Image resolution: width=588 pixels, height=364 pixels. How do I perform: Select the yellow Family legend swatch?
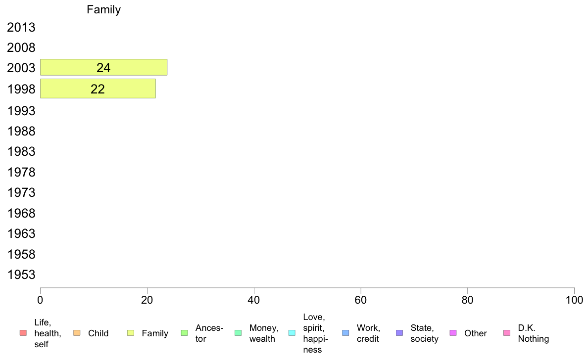131,333
